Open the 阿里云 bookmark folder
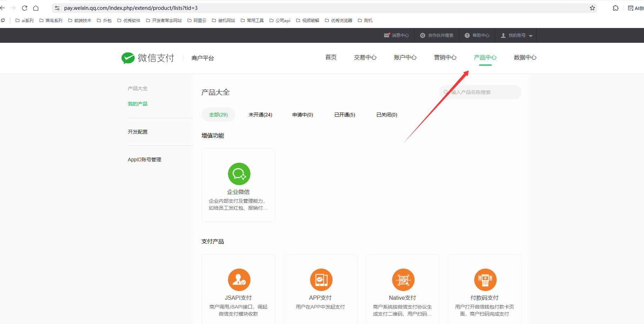Screen dimensions: 644x324 (x=197, y=21)
